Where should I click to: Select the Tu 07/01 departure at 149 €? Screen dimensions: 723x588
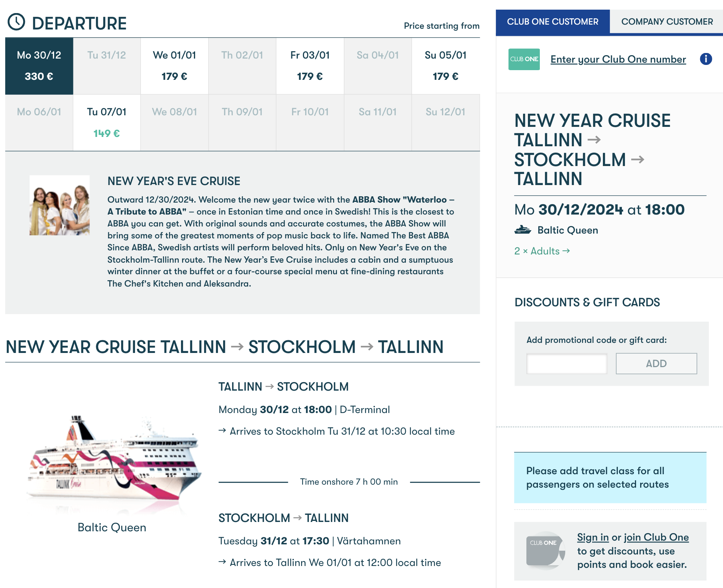[x=107, y=123]
